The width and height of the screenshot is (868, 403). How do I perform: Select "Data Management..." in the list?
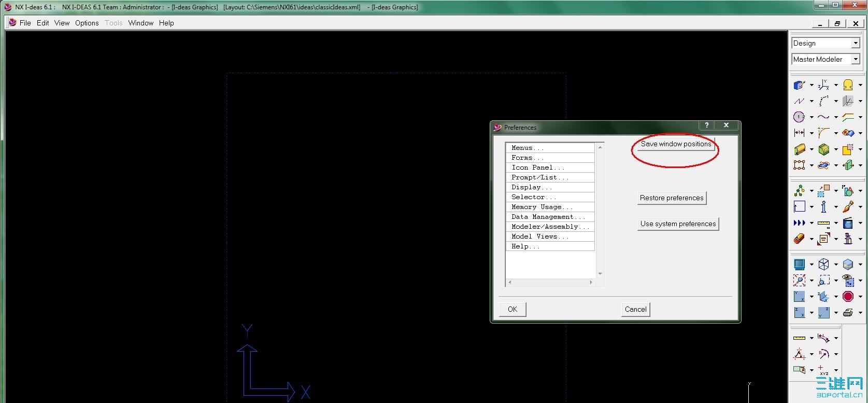point(550,217)
